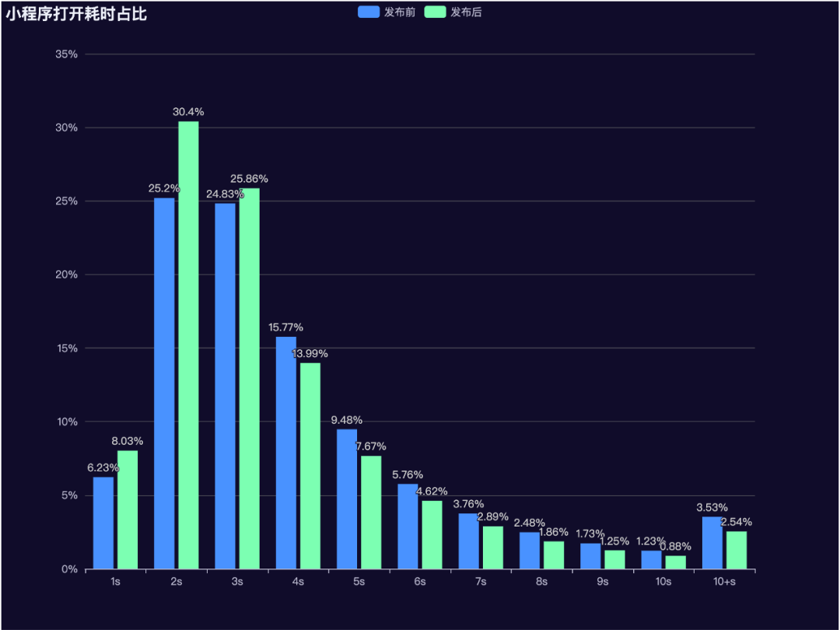
Task: Pick the green 发布后 bar at 3s
Action: click(x=250, y=379)
